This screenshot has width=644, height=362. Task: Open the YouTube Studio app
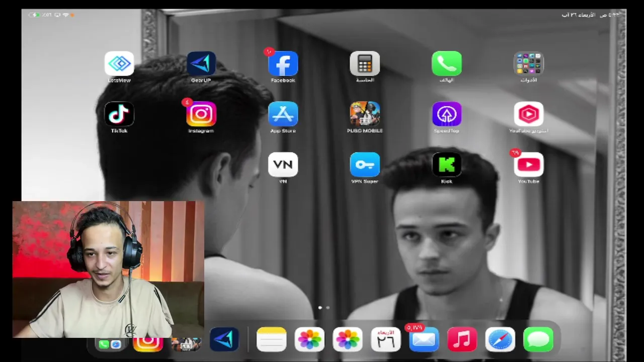coord(529,114)
